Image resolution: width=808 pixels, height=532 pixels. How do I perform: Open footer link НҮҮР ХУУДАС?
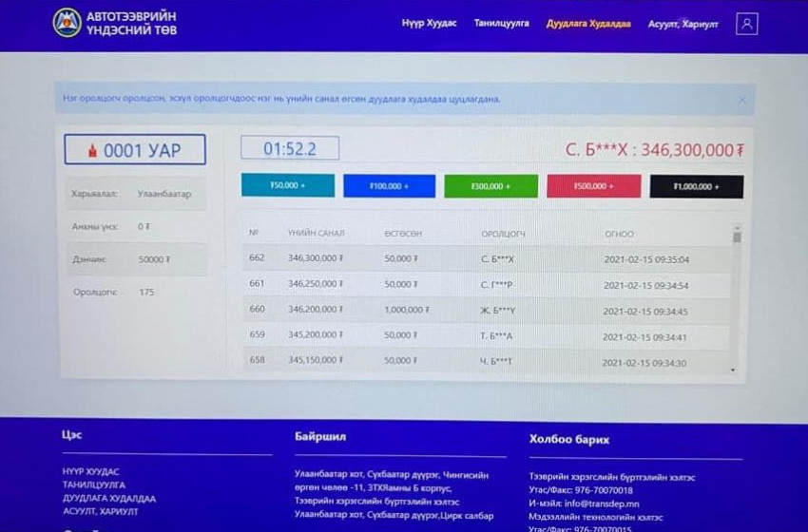click(x=90, y=472)
